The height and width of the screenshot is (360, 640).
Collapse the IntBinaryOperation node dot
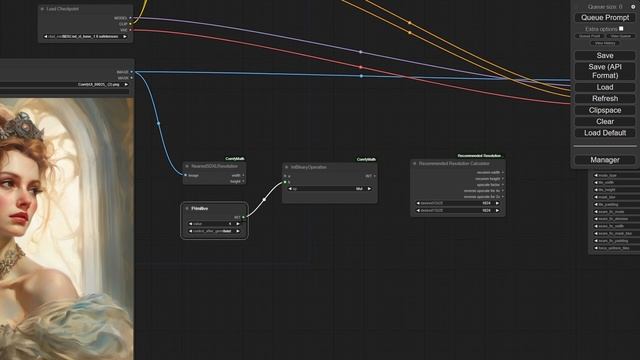287,167
